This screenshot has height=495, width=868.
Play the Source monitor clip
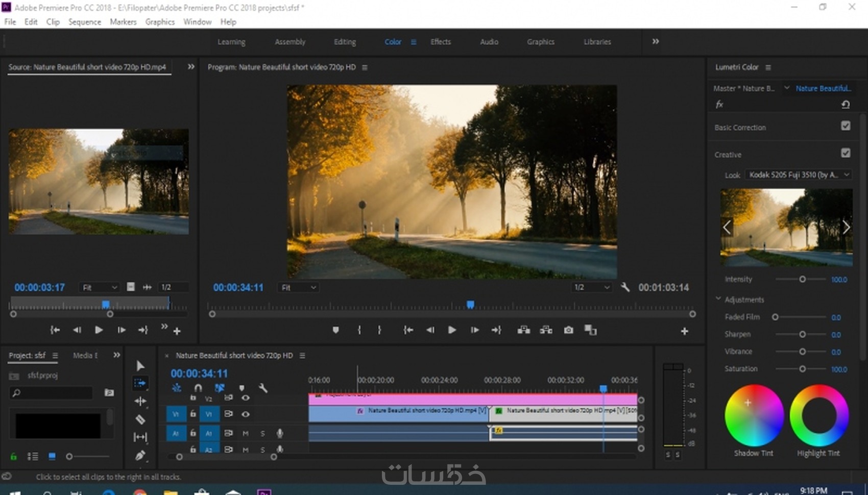[x=99, y=330]
